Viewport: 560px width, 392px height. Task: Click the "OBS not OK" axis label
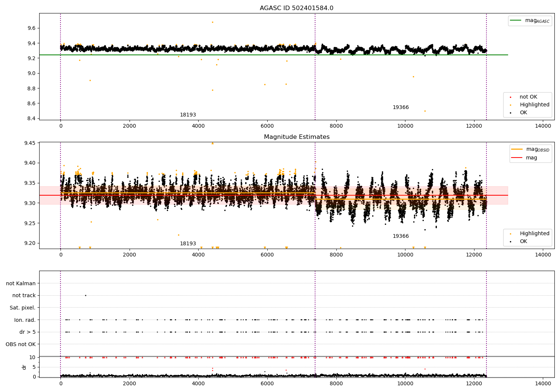coord(21,344)
